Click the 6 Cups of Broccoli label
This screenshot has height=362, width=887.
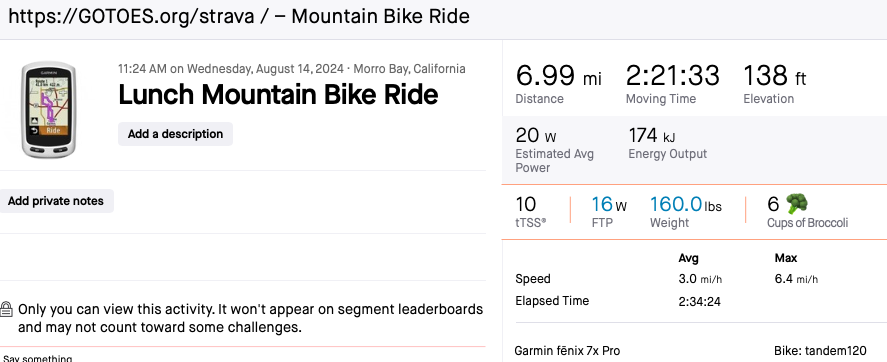(x=807, y=223)
